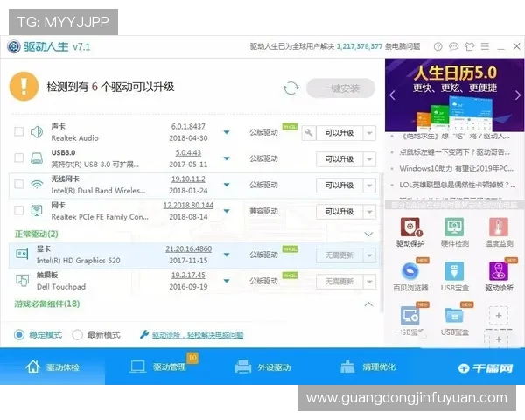The width and height of the screenshot is (525, 420).
Task: Select 最新模式 radio button
Action: coord(77,334)
